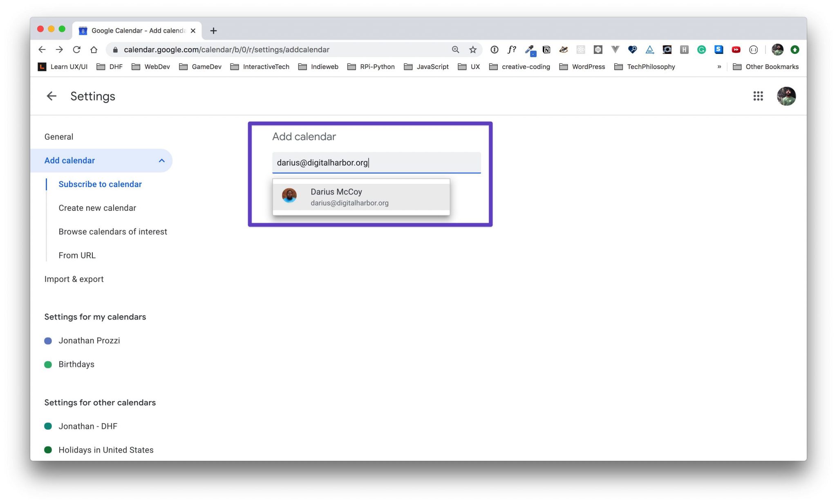Open the Google apps grid
The width and height of the screenshot is (837, 504).
[x=758, y=96]
